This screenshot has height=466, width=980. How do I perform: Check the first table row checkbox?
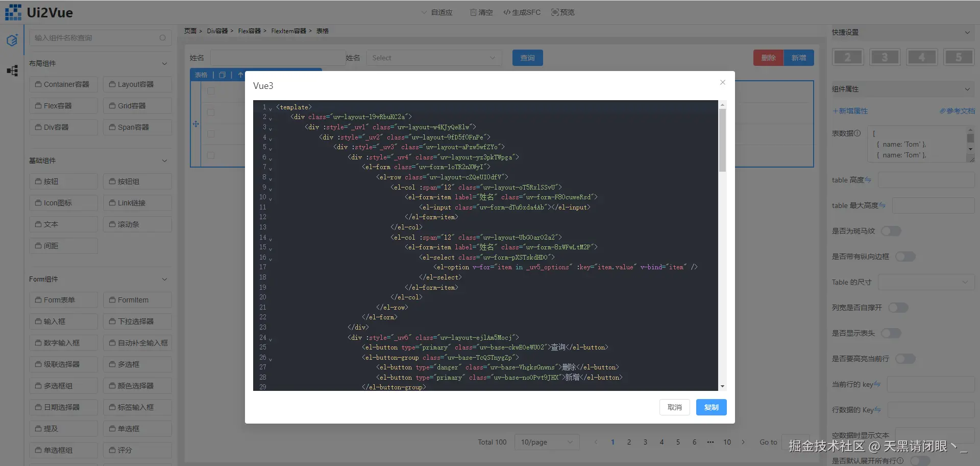coord(211,91)
